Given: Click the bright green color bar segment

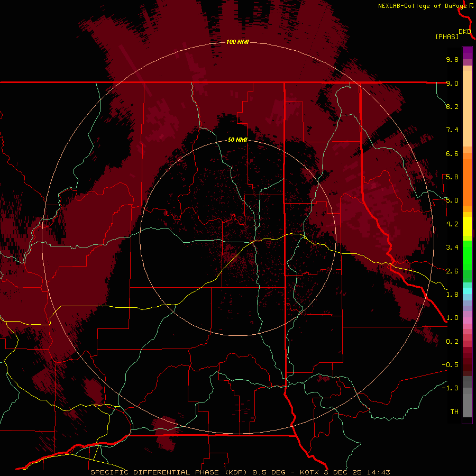Looking at the screenshot, I should (x=467, y=255).
